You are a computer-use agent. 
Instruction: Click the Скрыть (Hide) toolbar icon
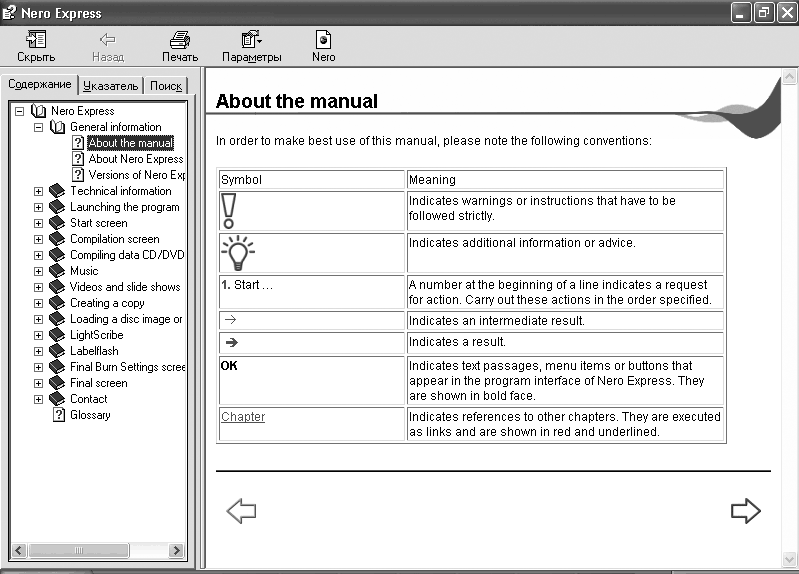36,46
